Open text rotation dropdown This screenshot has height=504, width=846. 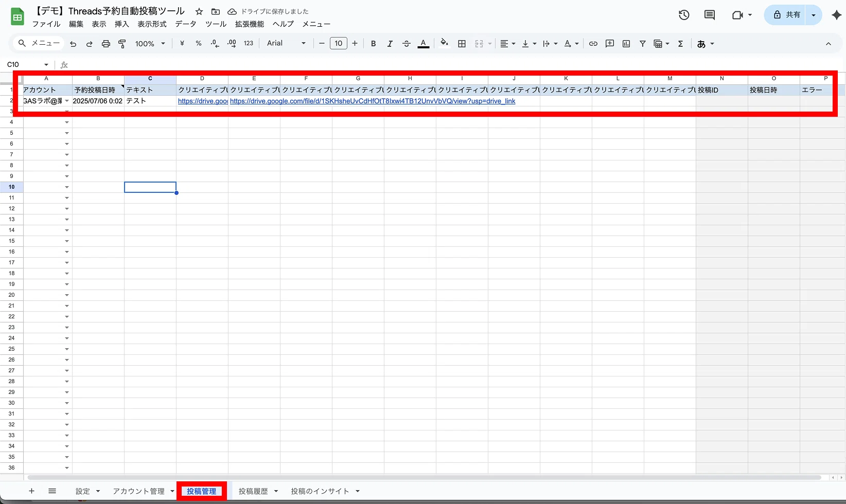click(571, 44)
